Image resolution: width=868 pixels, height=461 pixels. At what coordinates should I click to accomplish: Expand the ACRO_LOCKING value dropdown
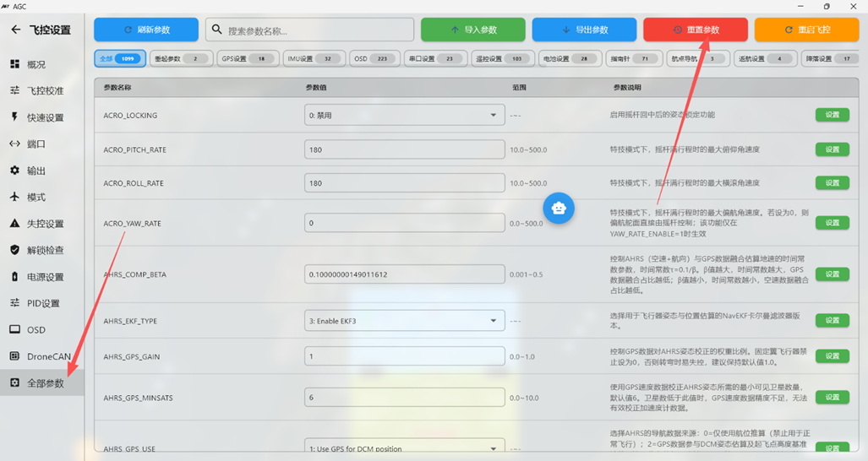click(x=493, y=116)
